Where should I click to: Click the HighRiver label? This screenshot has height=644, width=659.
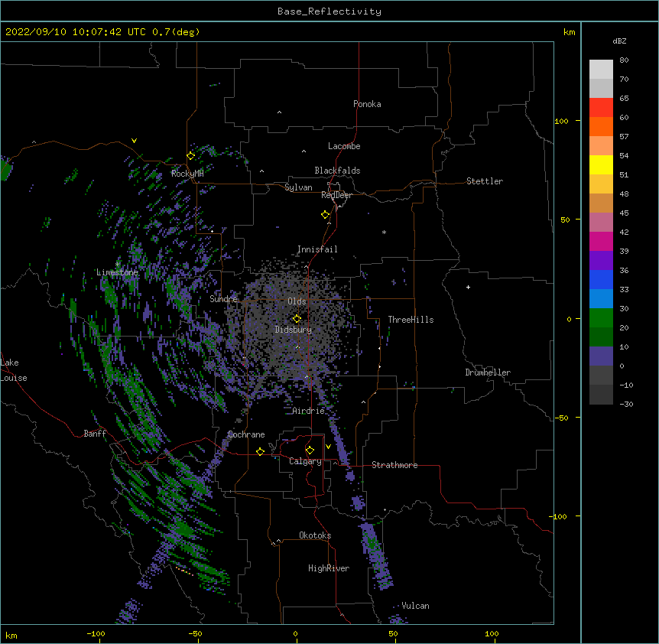(329, 568)
